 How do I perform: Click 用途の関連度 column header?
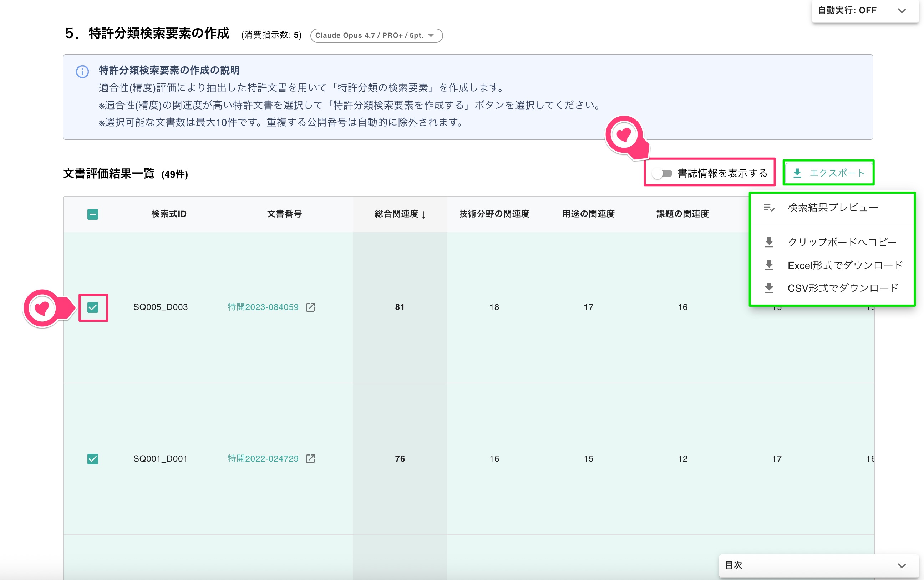pyautogui.click(x=588, y=214)
